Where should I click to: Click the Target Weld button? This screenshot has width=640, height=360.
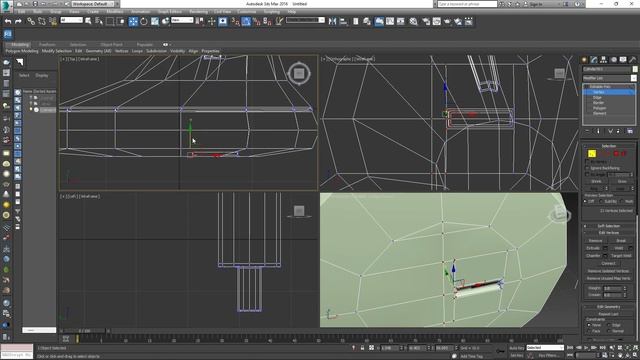coord(621,256)
